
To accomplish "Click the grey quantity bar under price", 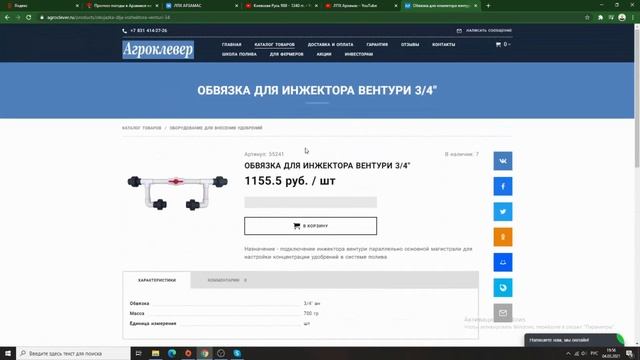I will pyautogui.click(x=311, y=202).
